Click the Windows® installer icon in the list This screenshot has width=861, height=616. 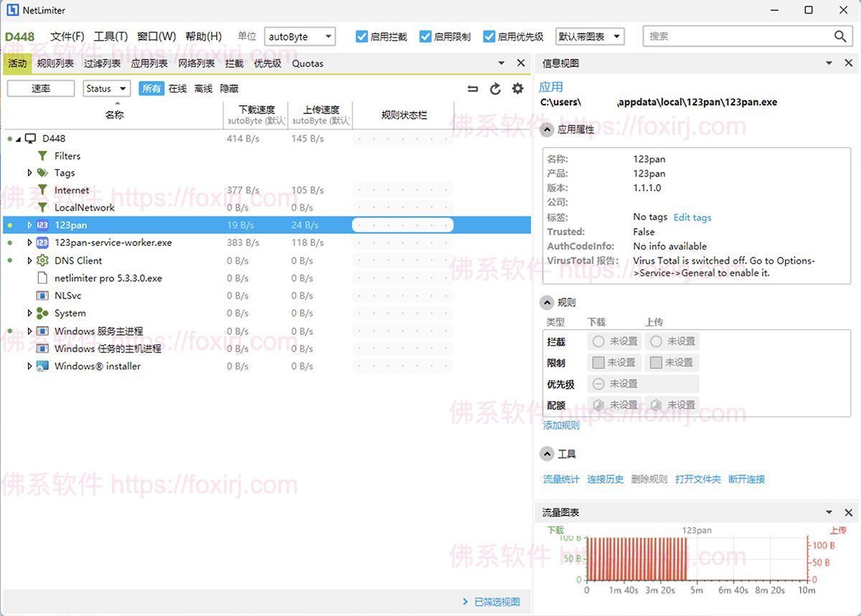[42, 366]
